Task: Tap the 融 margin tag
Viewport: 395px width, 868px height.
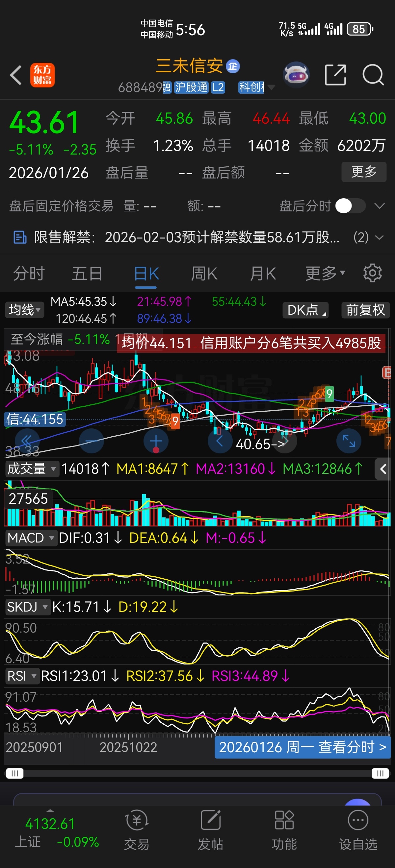Action: [167, 87]
